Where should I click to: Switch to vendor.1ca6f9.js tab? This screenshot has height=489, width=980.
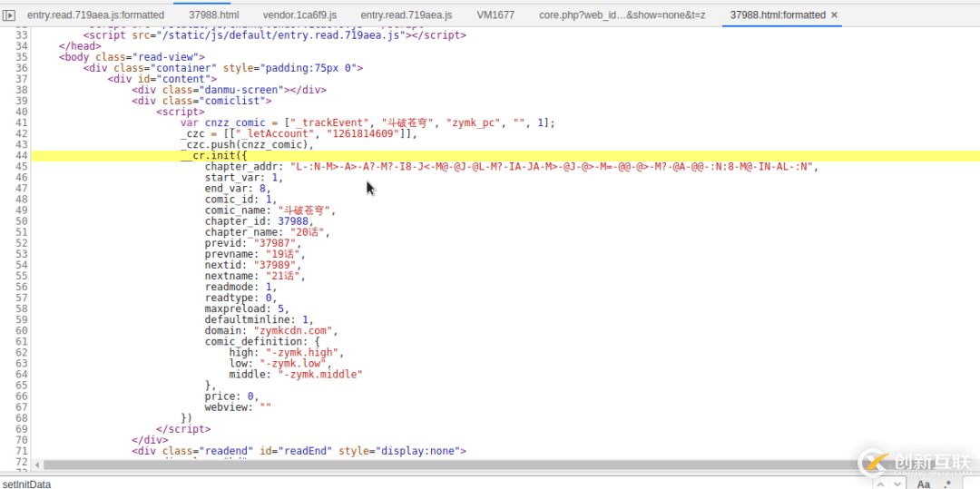(x=299, y=15)
